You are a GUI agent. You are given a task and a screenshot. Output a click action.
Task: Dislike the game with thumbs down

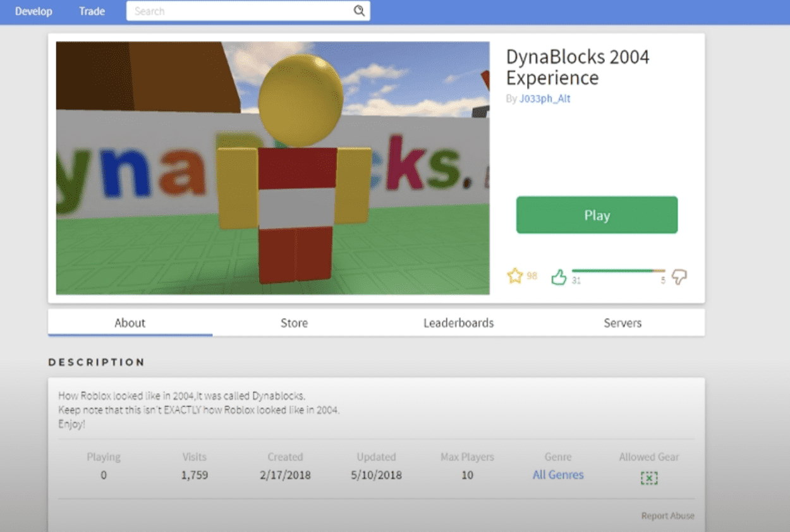tap(679, 277)
